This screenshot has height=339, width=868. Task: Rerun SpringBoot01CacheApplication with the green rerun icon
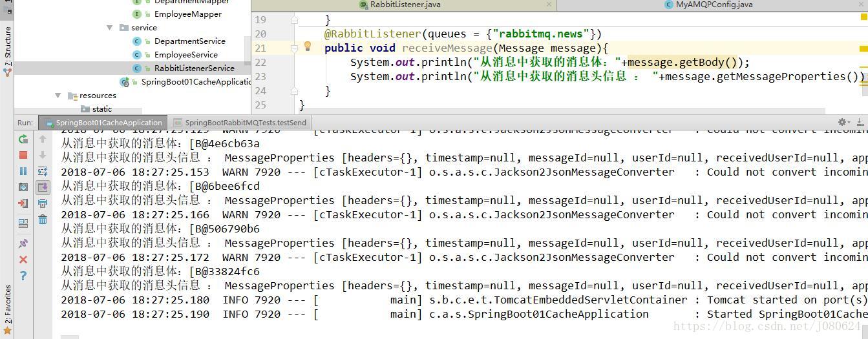[23, 139]
